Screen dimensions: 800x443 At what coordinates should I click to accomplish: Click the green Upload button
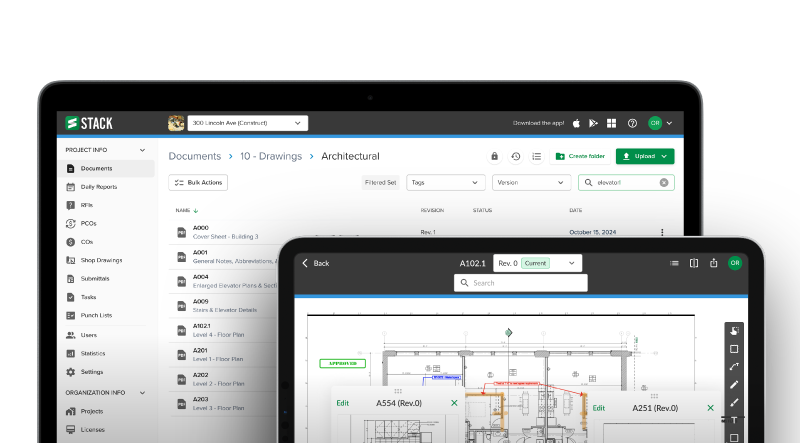click(x=645, y=156)
